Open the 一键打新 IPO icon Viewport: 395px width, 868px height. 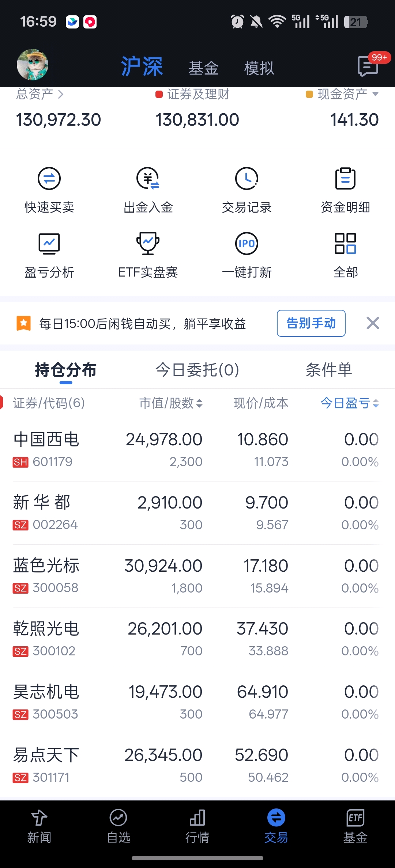click(x=247, y=244)
